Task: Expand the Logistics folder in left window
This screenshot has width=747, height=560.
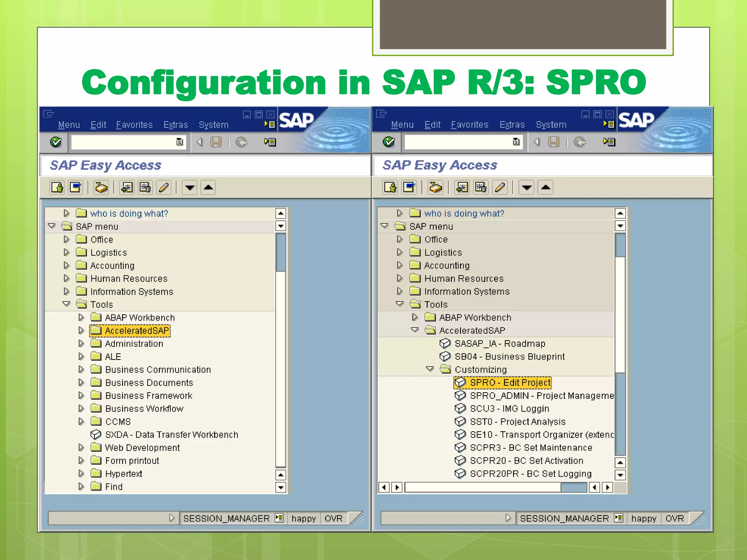Action: pos(66,252)
